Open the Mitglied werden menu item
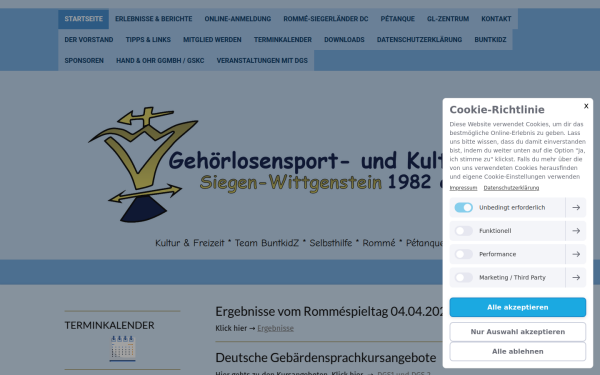Screen dimensions: 600x375 pos(212,40)
